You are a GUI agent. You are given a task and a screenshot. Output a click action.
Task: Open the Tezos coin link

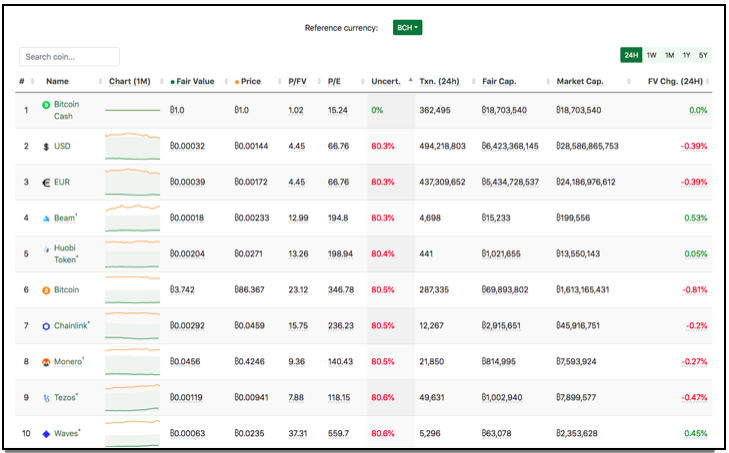pos(65,398)
